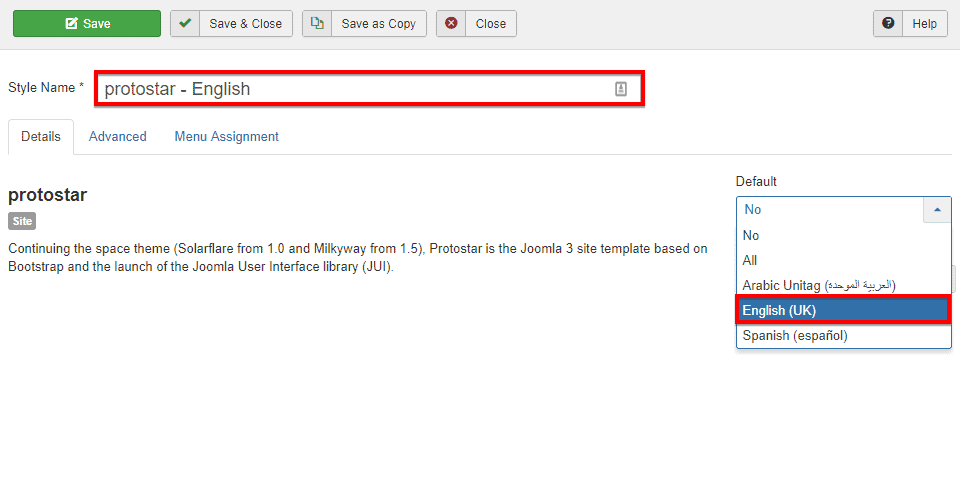Image resolution: width=960 pixels, height=500 pixels.
Task: Click the Help button label
Action: coord(924,24)
